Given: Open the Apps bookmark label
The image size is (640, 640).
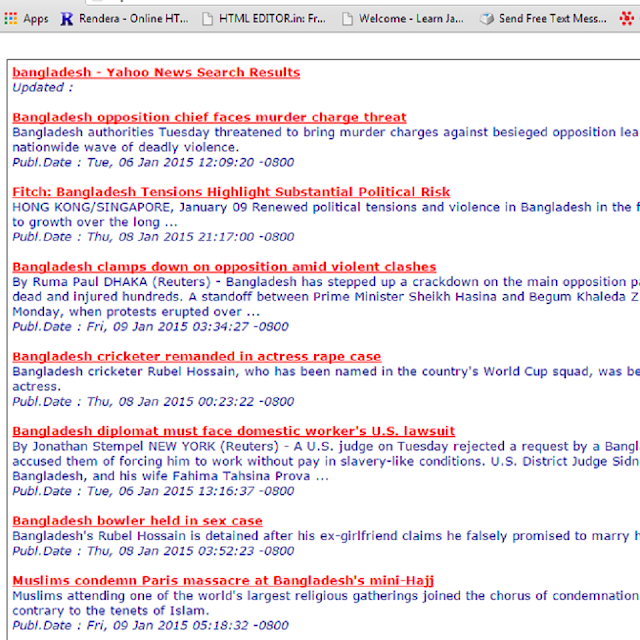Looking at the screenshot, I should (36, 19).
